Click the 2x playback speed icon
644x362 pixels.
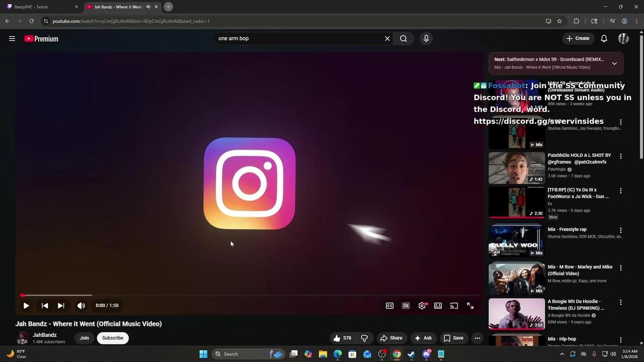(406, 305)
